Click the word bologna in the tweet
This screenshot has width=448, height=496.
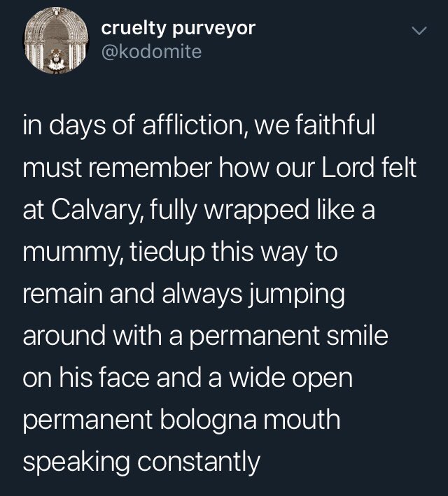208,420
